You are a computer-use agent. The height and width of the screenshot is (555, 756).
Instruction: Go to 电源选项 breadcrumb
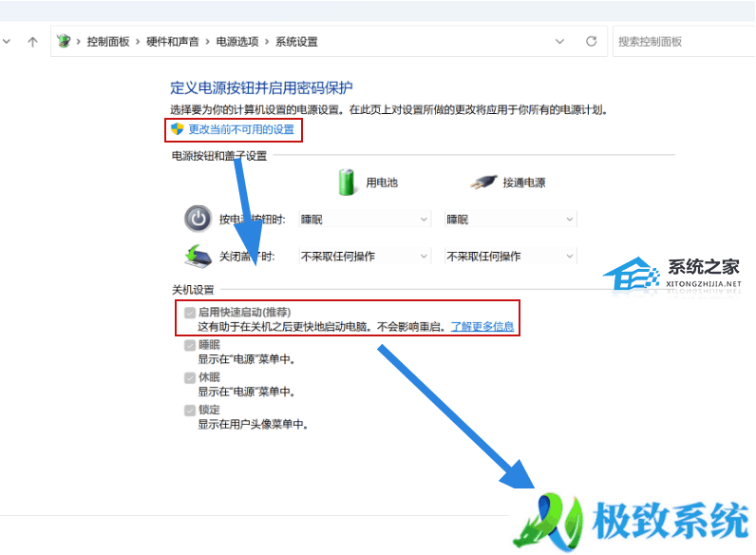(x=237, y=42)
